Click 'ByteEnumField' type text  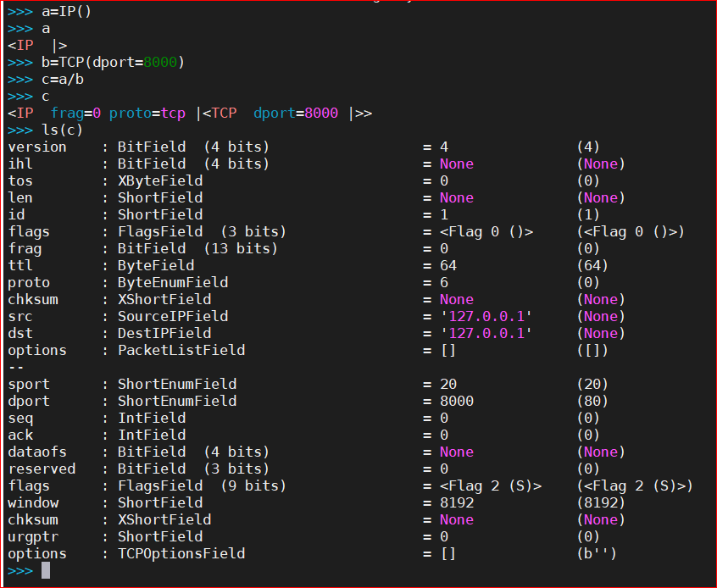[173, 283]
